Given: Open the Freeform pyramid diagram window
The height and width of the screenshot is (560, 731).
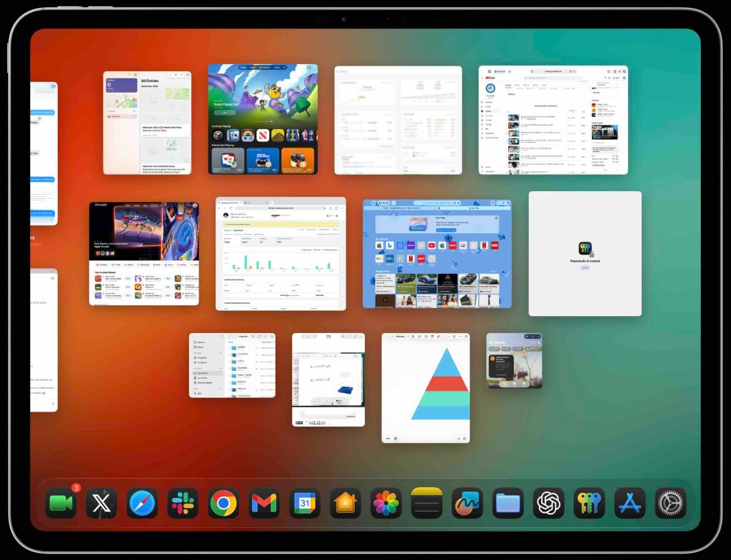Looking at the screenshot, I should click(x=425, y=387).
